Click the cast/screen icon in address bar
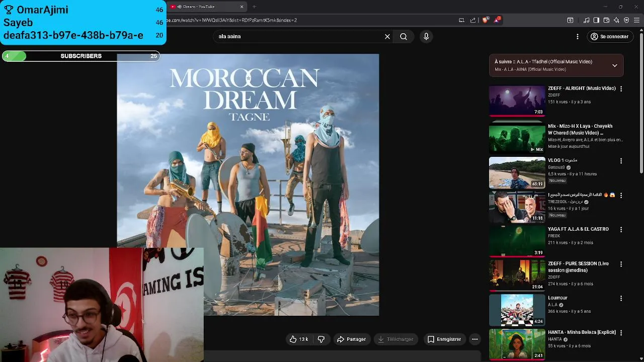Viewport: 644px width, 362px height. coord(461,20)
